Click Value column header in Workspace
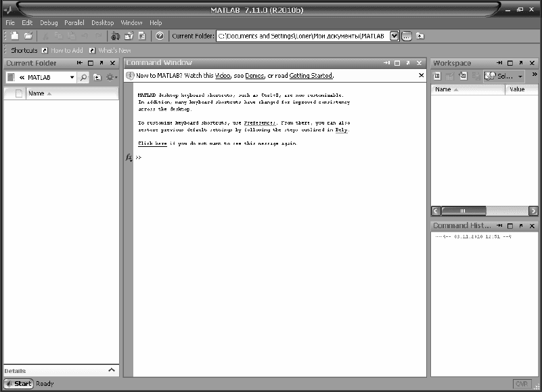This screenshot has width=542, height=392. coord(522,89)
